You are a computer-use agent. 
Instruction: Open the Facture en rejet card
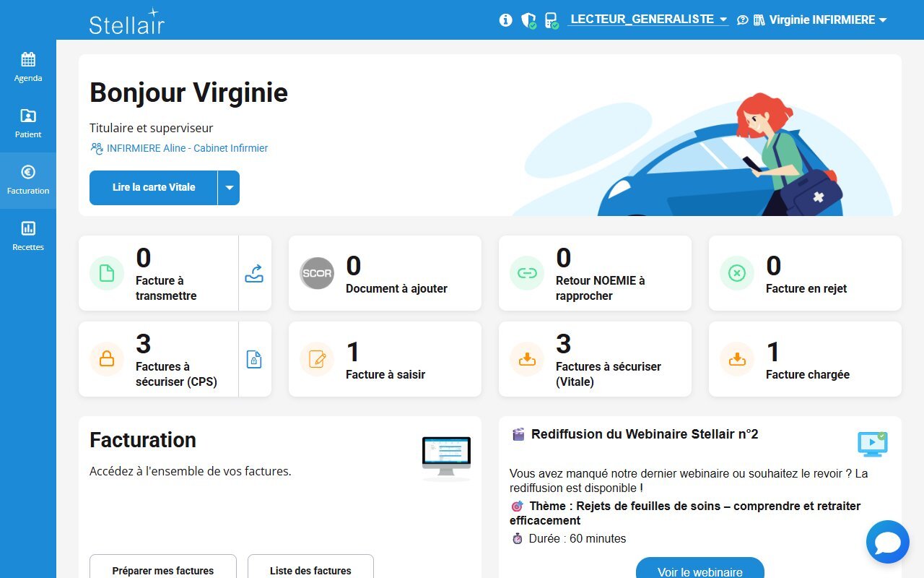(x=805, y=273)
